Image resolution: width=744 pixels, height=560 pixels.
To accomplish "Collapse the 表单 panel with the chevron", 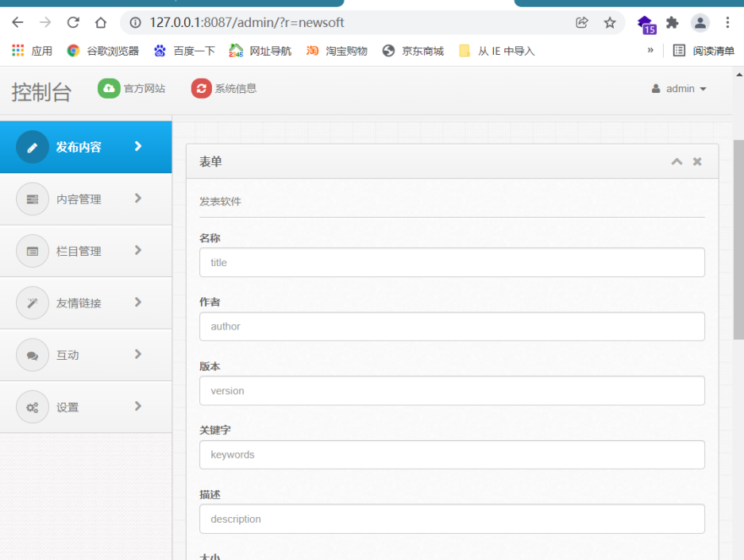I will 677,161.
